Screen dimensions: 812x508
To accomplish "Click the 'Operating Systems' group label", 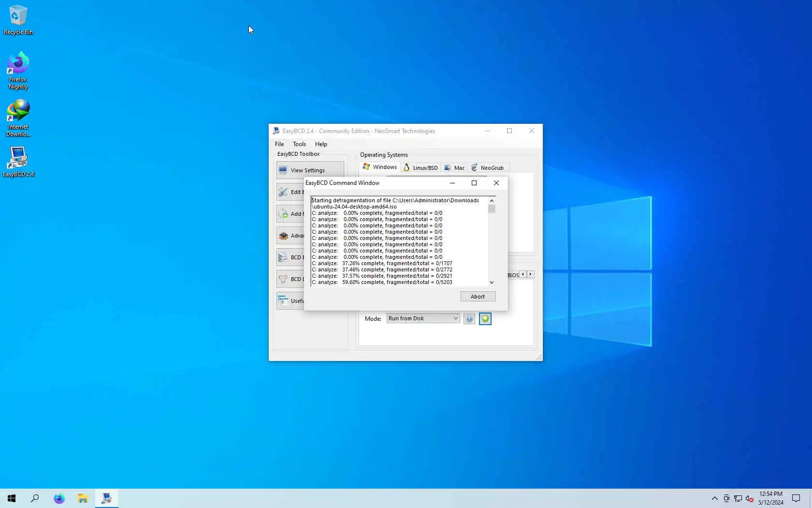I will click(384, 155).
